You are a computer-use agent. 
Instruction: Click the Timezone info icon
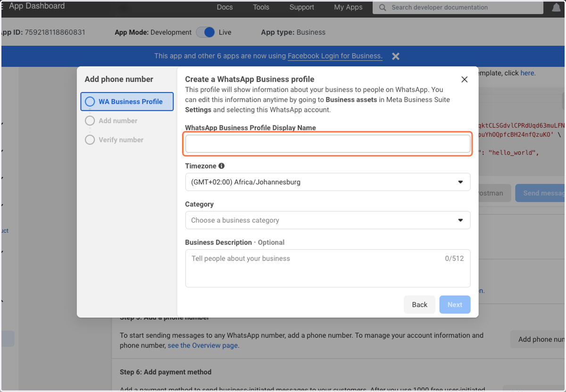coord(222,166)
